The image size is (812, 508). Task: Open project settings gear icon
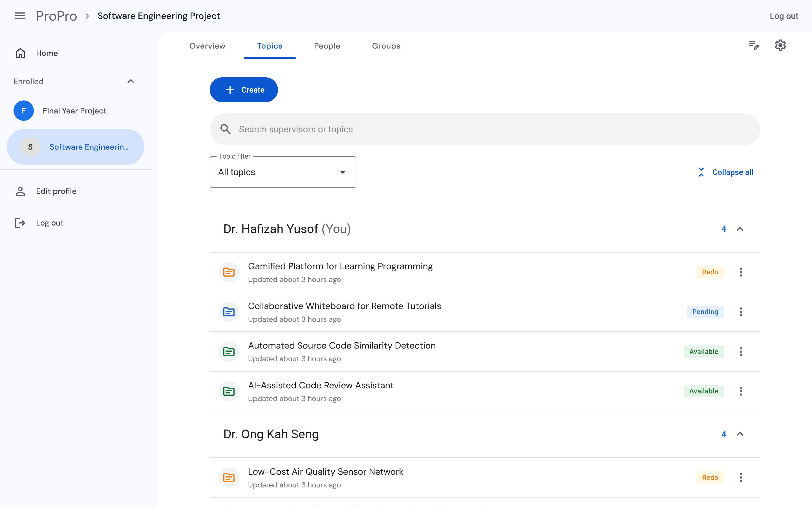[780, 45]
